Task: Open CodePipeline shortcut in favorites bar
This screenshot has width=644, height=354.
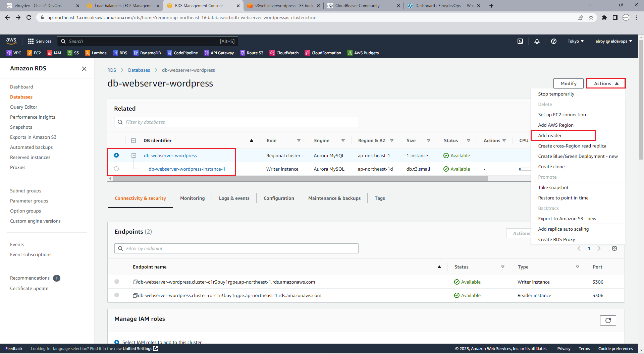Action: [x=182, y=53]
